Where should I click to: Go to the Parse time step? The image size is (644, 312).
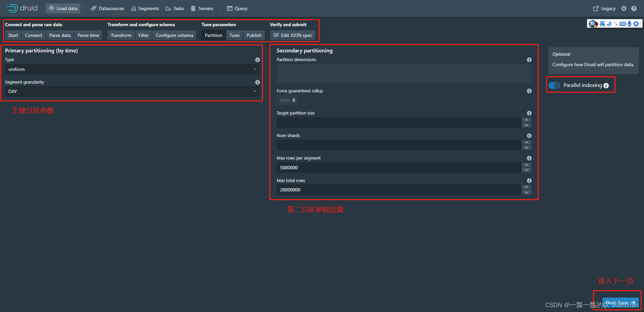pos(88,35)
